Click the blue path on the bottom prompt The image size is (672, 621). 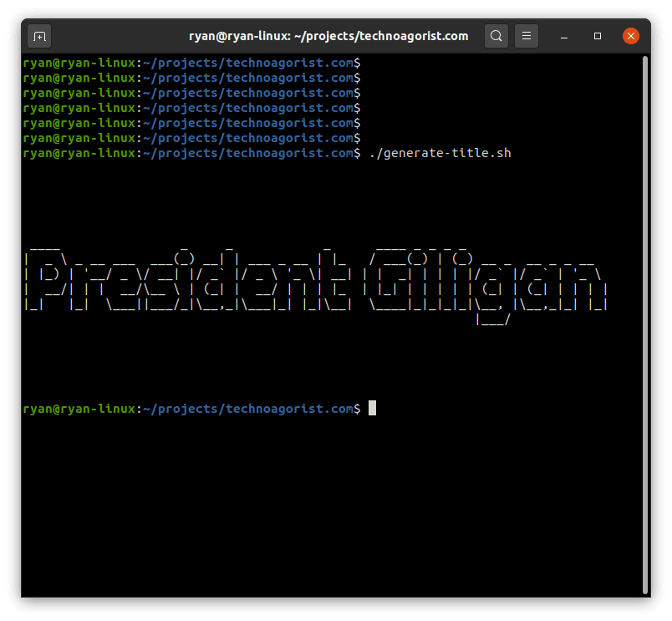tap(247, 409)
